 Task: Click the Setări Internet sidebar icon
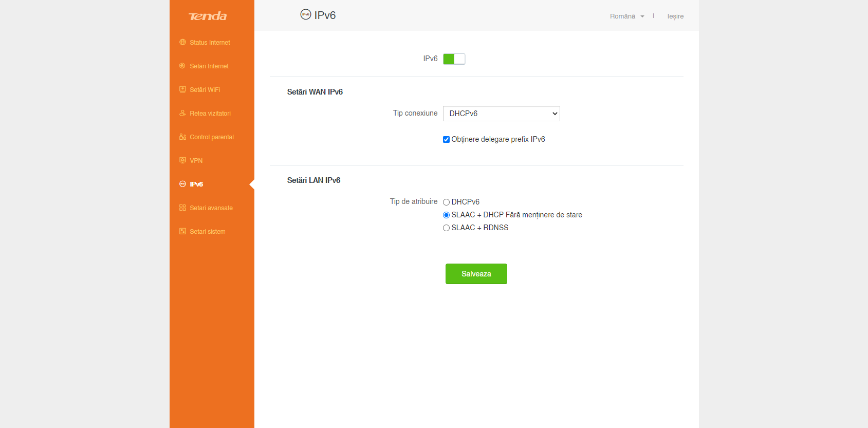coord(182,66)
